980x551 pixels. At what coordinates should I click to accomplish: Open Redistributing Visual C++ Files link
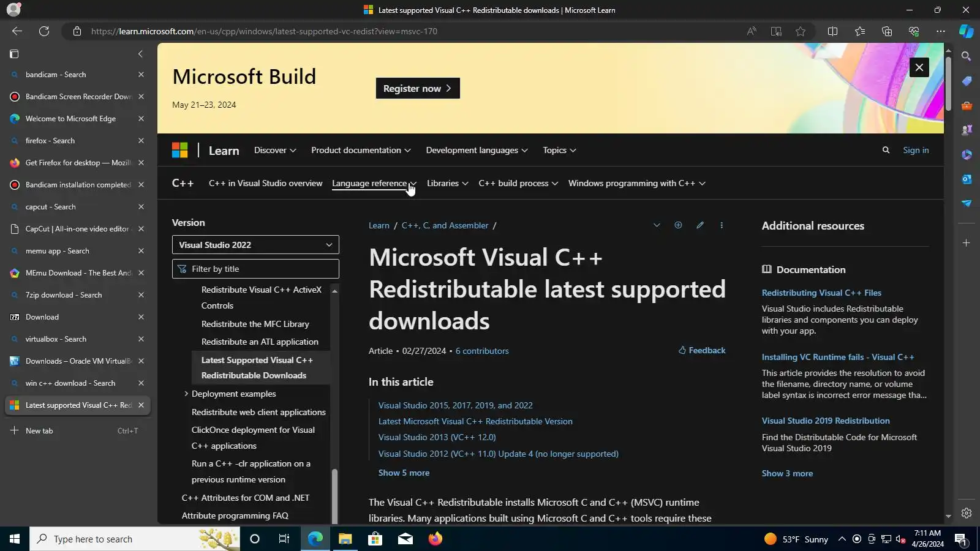pyautogui.click(x=821, y=293)
